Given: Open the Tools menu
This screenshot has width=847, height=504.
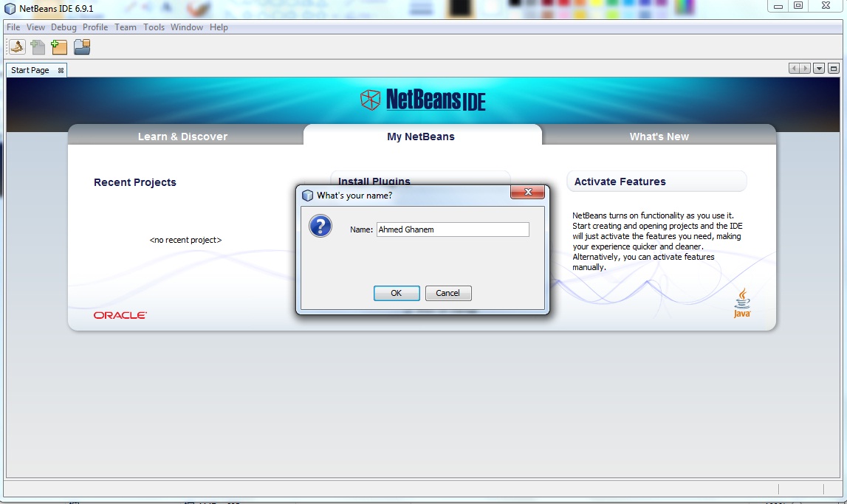Looking at the screenshot, I should [x=154, y=27].
